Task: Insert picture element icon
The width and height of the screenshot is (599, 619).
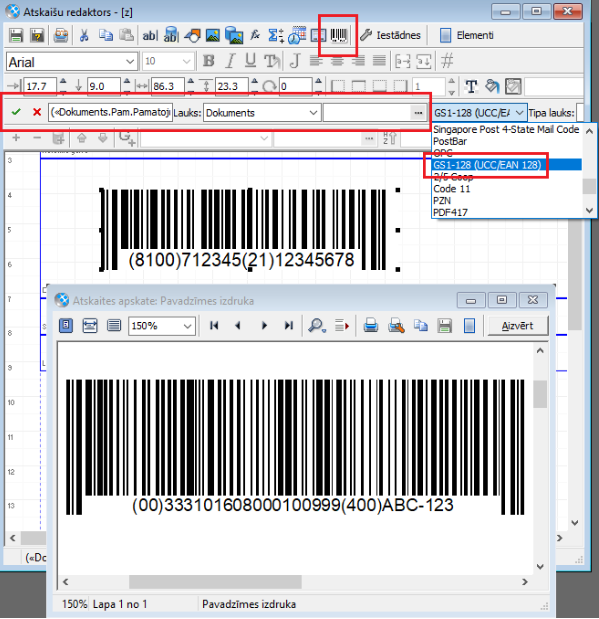Action: click(x=213, y=36)
